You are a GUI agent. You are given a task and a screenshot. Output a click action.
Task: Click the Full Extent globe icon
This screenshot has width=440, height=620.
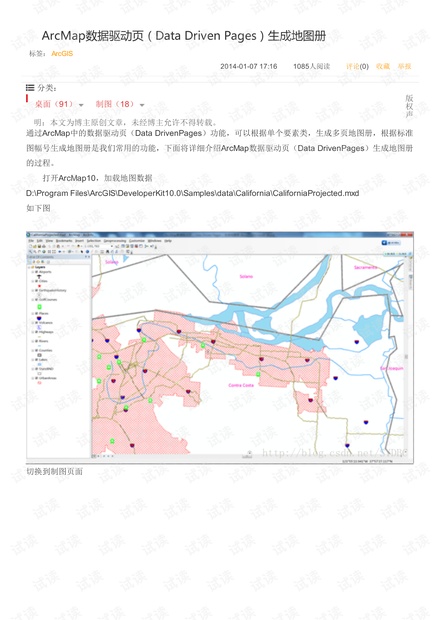[x=43, y=251]
